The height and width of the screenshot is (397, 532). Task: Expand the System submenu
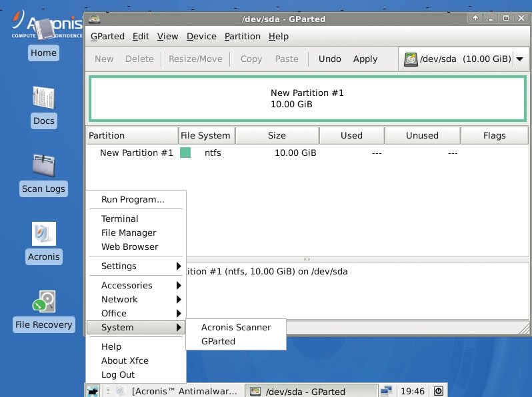click(136, 327)
